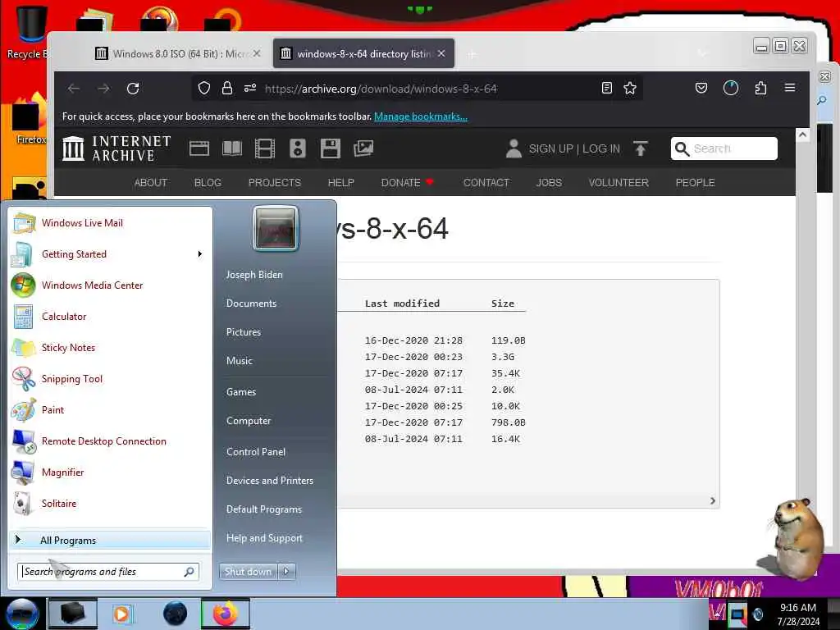Click the listing's right scroll arrow
Image resolution: width=840 pixels, height=630 pixels.
(713, 500)
